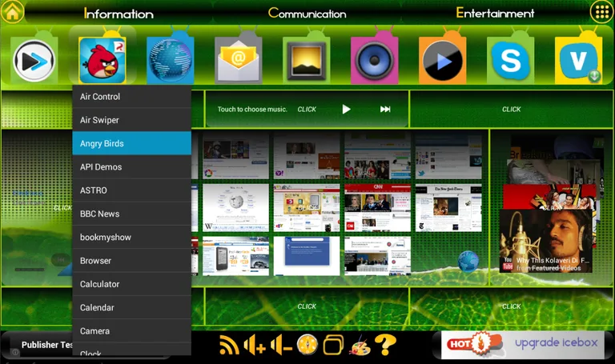Click the small globe icon near the thumbnails
Viewport: 615px width, 364px height.
pyautogui.click(x=468, y=261)
